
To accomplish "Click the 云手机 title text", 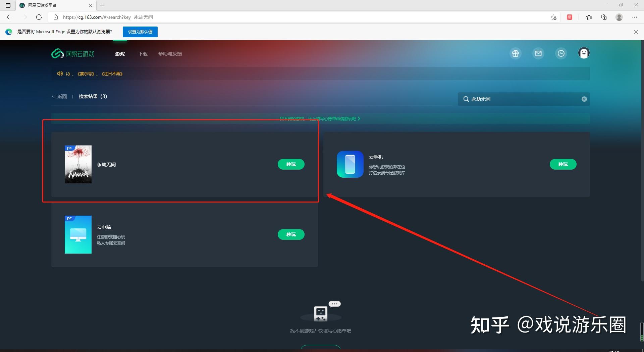I will [x=376, y=157].
